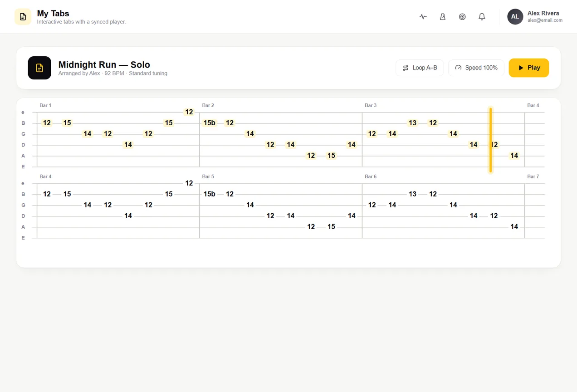This screenshot has width=577, height=392.
Task: Select the fret 13 note in Bar 3
Action: 412,123
